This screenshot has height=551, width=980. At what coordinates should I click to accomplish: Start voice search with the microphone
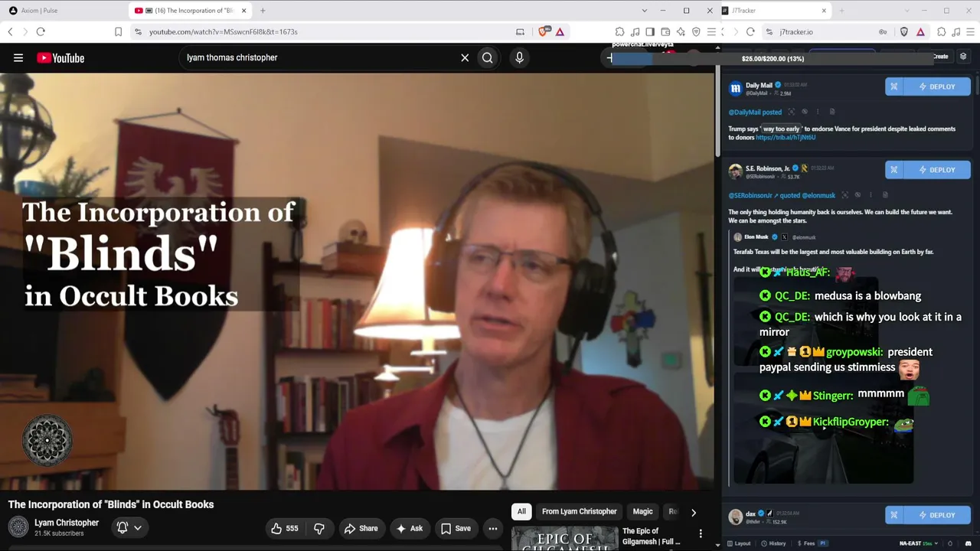coord(519,57)
